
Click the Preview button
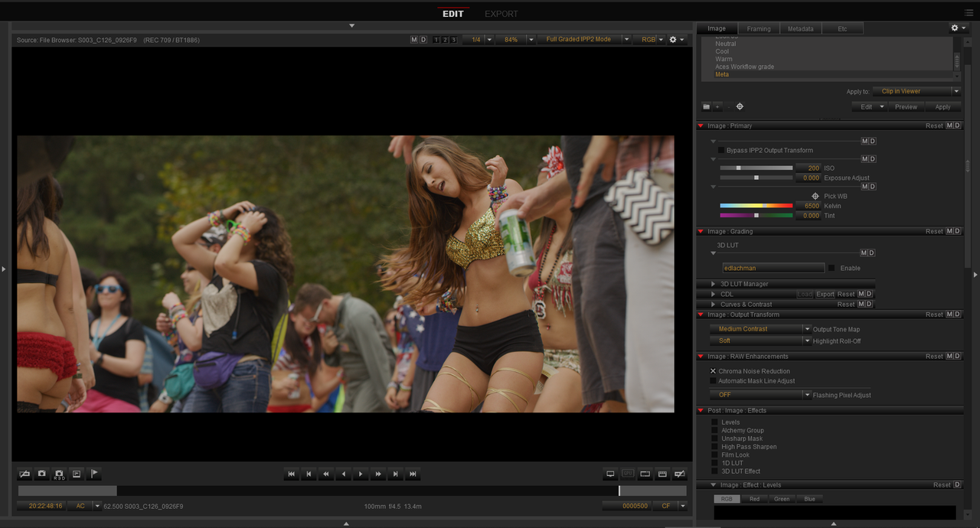pos(906,107)
